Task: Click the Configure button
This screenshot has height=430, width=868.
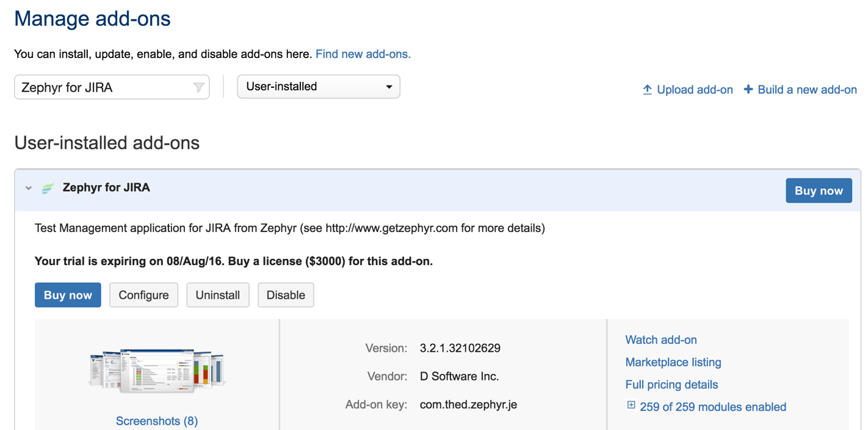Action: tap(143, 295)
